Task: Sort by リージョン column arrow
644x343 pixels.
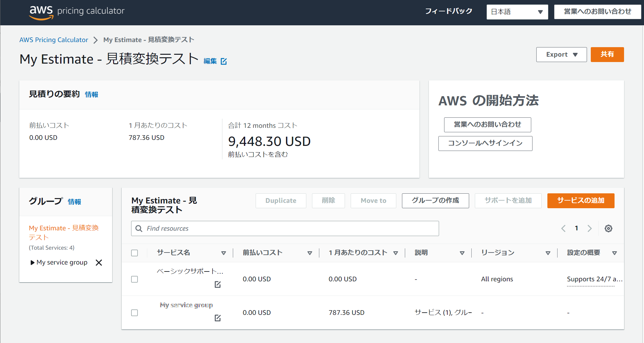Action: click(548, 253)
